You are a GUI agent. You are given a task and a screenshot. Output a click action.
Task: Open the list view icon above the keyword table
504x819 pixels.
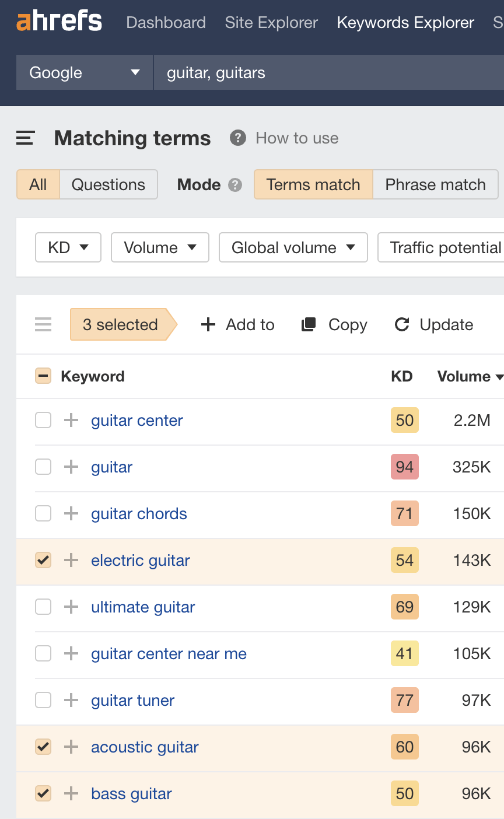pos(43,325)
